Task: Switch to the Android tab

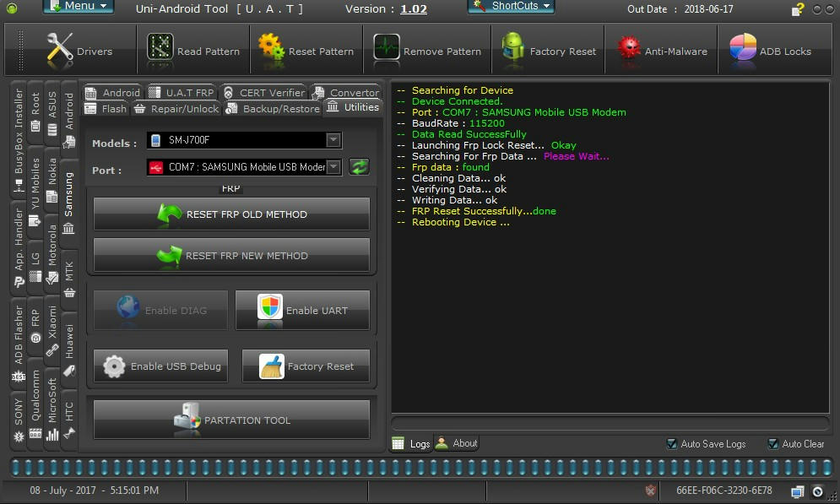Action: coord(113,92)
